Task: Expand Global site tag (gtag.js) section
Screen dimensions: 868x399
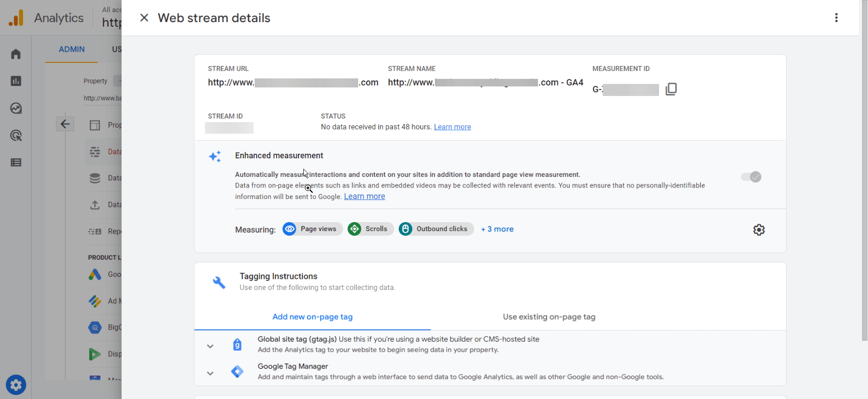Action: pos(210,346)
